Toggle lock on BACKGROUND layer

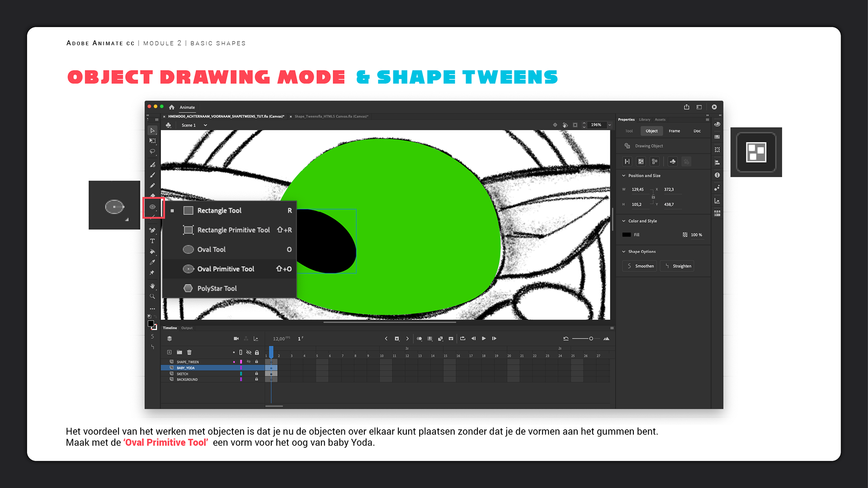point(256,380)
